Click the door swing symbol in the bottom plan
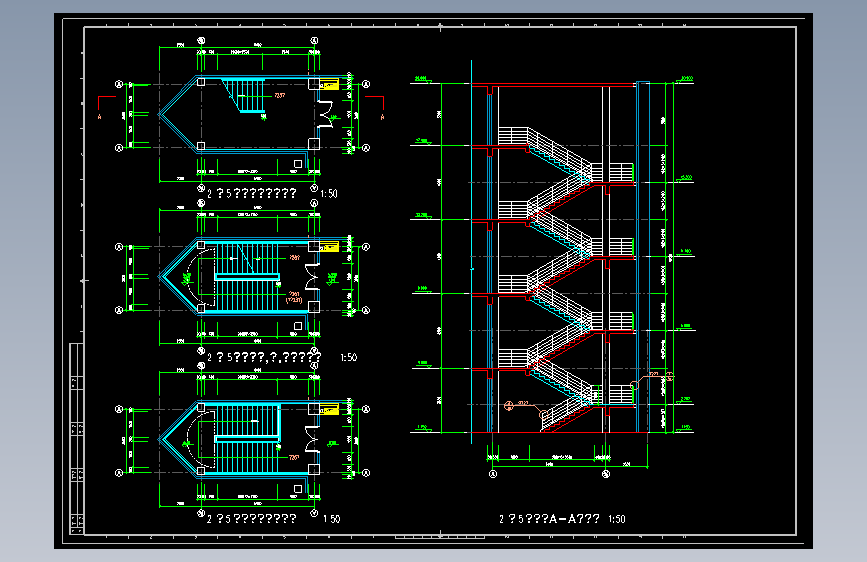Screen dimensions: 867x562 313,440
